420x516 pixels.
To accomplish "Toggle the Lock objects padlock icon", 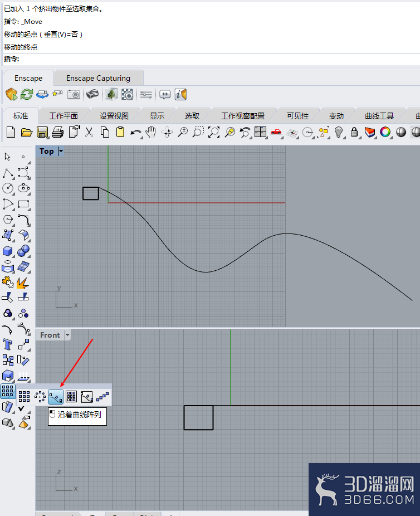I will (354, 132).
